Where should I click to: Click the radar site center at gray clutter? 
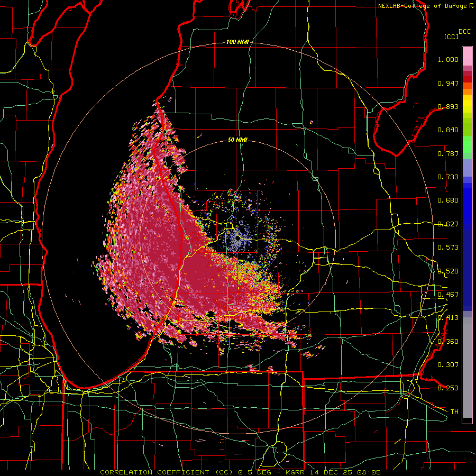[x=237, y=239]
